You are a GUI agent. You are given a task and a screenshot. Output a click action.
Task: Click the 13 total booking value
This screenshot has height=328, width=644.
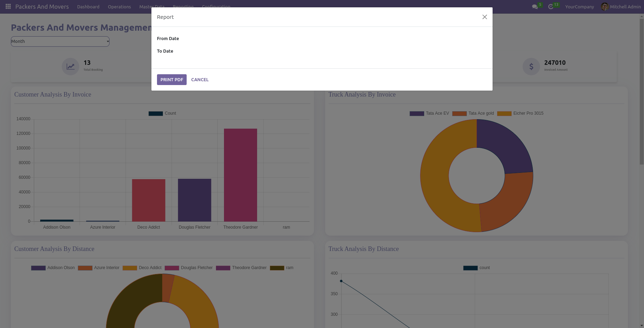87,63
